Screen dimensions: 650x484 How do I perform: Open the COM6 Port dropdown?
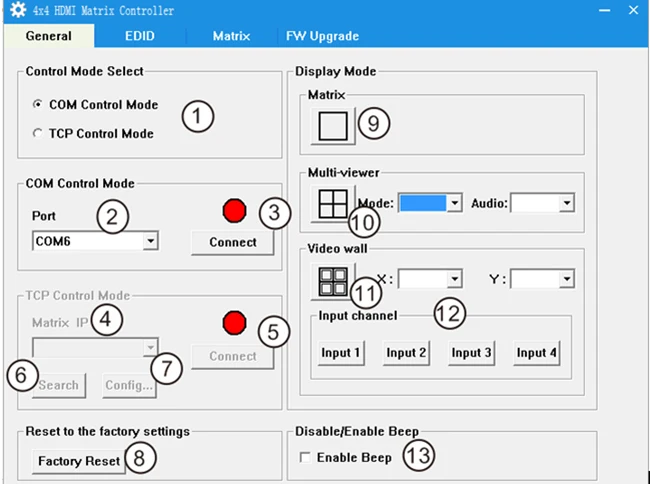pyautogui.click(x=95, y=241)
